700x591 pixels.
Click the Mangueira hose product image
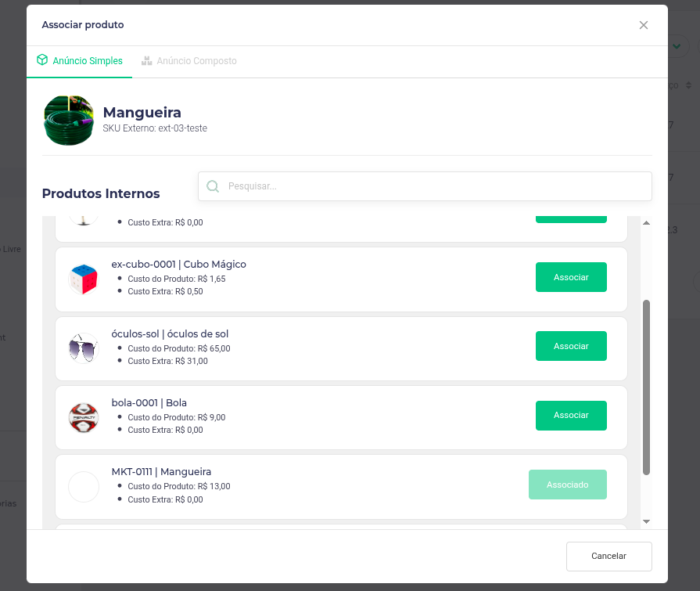point(69,121)
